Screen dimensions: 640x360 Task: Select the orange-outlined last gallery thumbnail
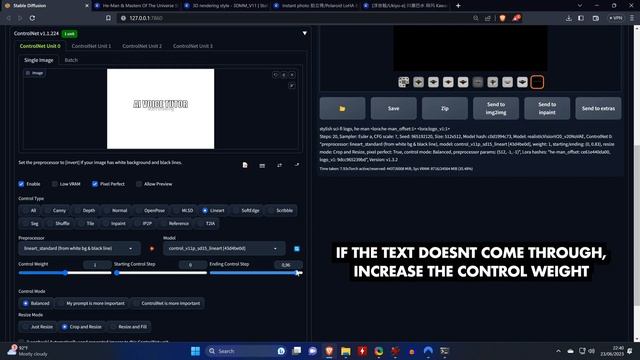point(537,82)
